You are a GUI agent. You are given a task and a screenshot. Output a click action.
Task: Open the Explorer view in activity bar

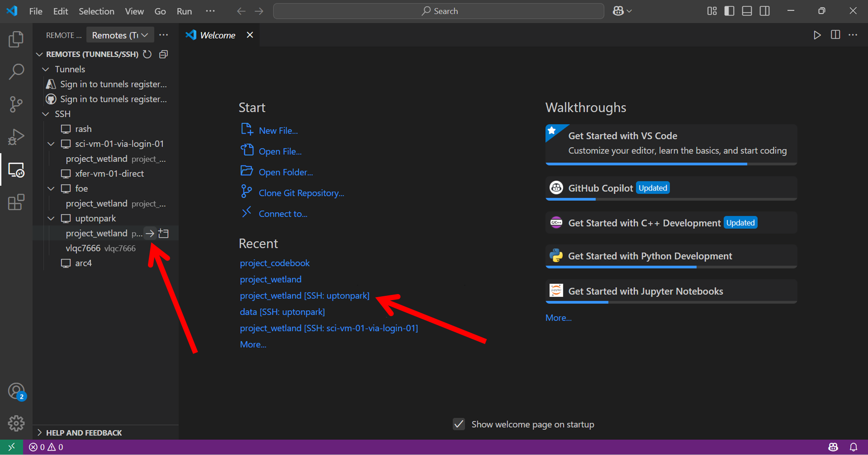click(16, 39)
